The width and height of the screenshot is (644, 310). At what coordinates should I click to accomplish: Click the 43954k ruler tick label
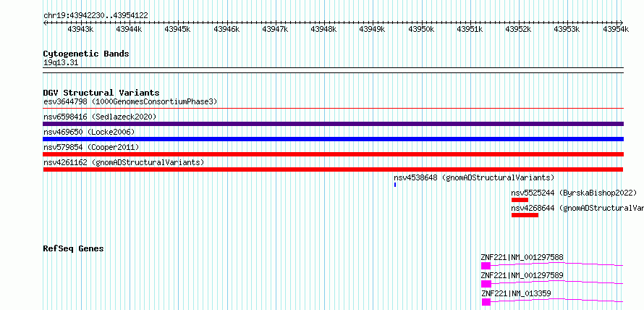(616, 29)
